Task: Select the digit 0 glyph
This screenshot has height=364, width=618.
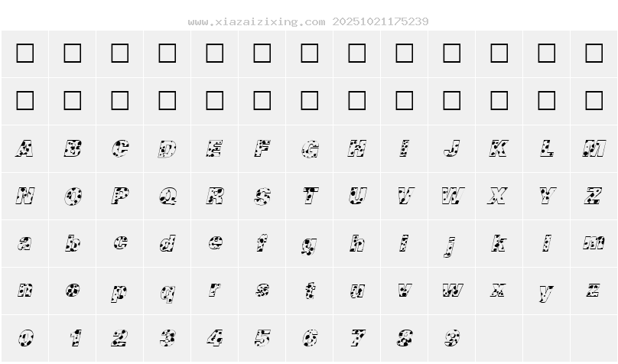Action: [25, 338]
